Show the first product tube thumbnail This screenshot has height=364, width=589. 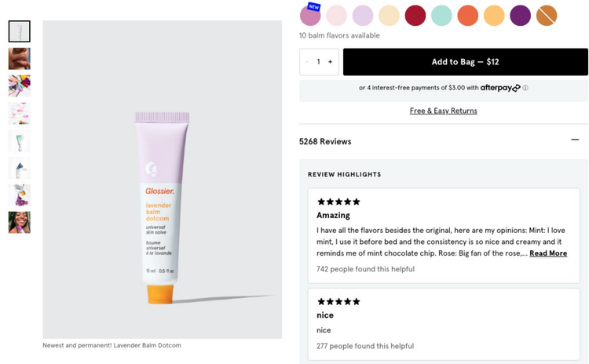coord(20,31)
